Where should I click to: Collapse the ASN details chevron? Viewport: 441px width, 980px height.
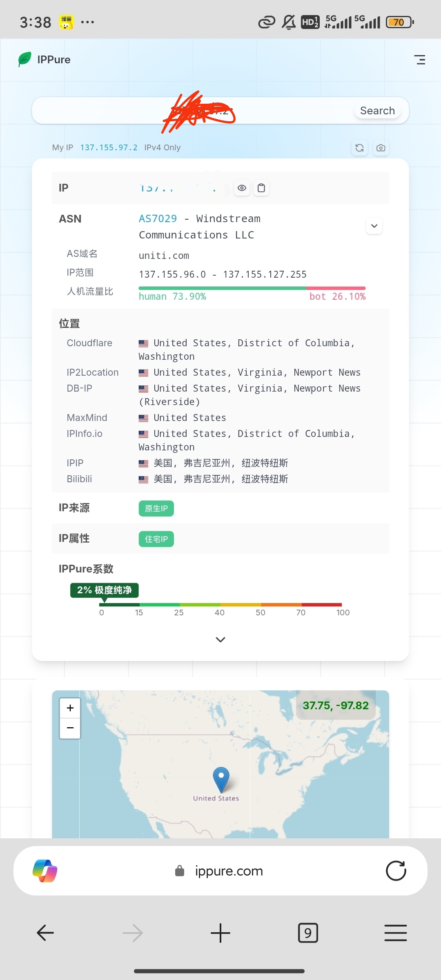pos(374,226)
